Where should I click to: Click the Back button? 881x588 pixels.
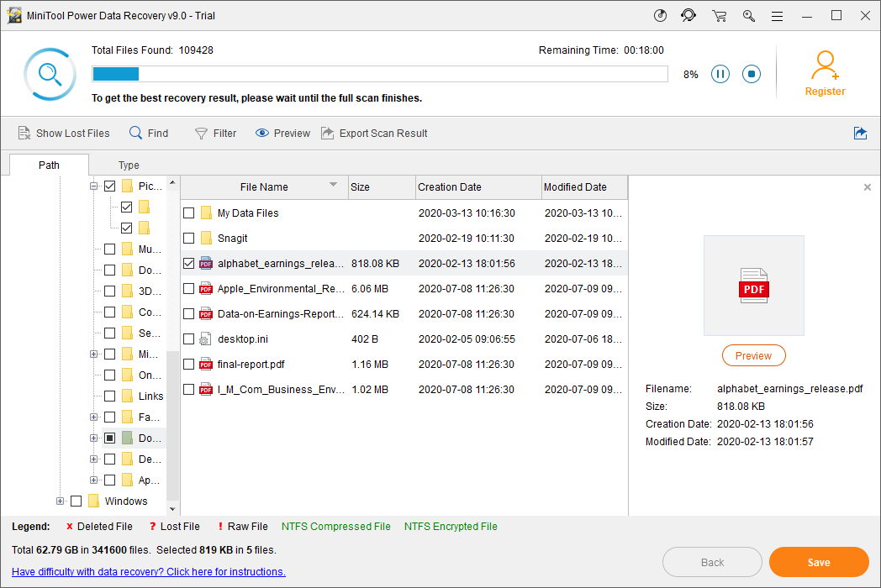tap(712, 562)
